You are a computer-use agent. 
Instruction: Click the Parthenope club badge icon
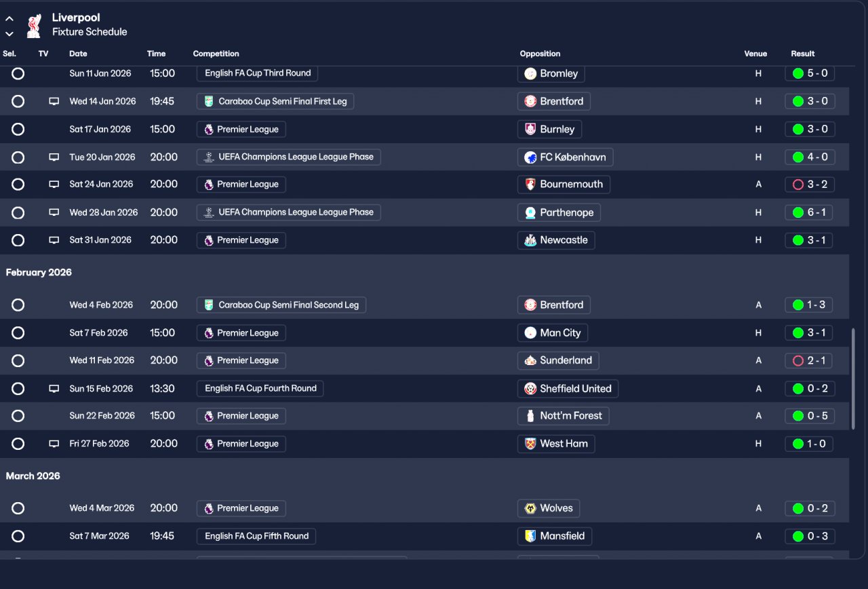[530, 213]
